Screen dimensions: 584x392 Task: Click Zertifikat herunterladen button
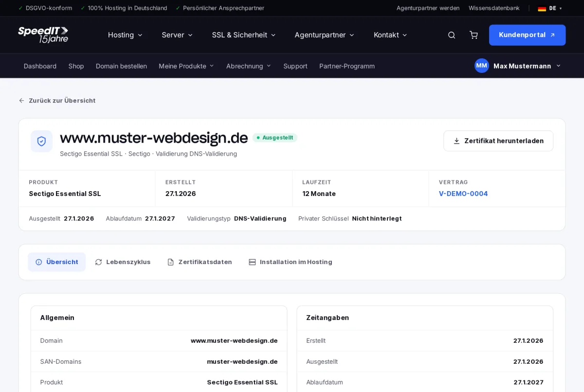click(498, 141)
